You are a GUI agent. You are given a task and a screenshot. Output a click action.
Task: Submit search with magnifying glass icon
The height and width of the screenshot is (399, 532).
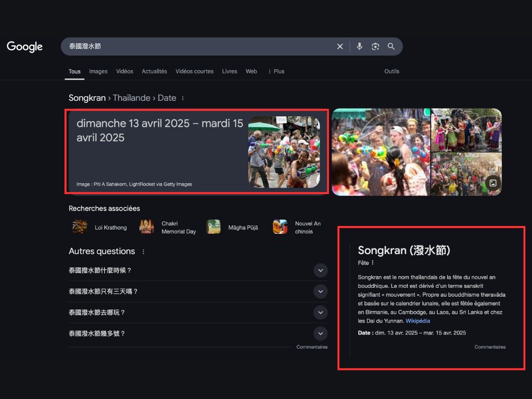[391, 46]
